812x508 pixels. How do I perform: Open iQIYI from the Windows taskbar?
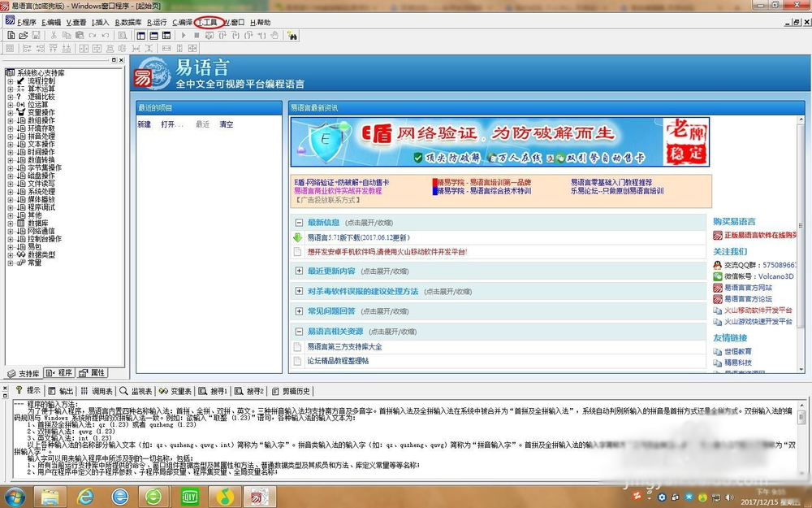[x=189, y=495]
